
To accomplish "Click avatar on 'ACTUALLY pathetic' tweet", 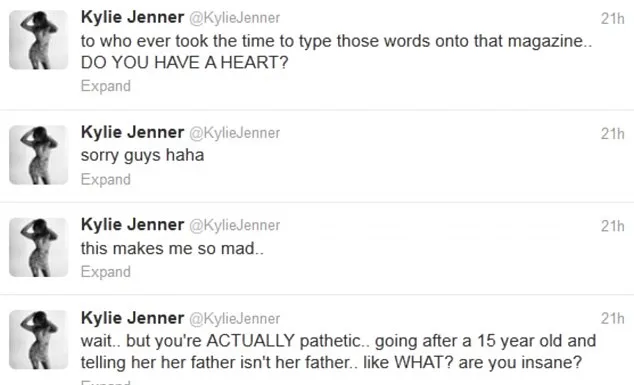I will coord(38,340).
